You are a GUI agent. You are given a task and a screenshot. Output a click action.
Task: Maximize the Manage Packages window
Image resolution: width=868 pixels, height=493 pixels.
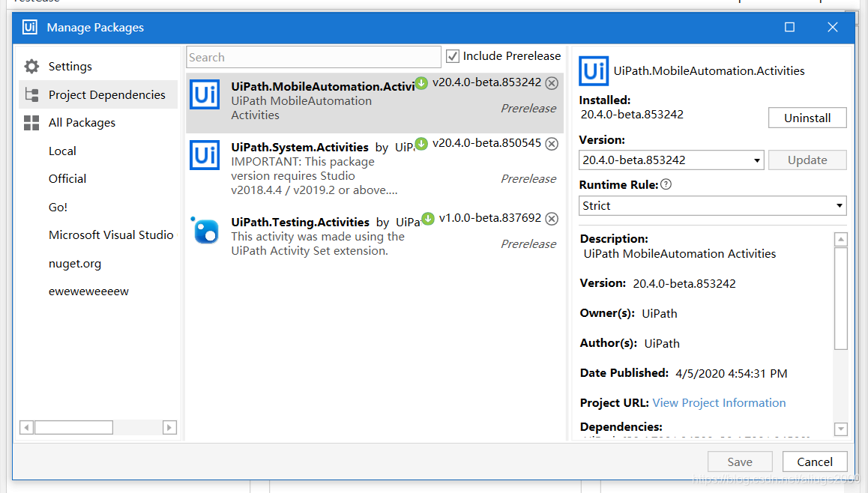[x=789, y=27]
